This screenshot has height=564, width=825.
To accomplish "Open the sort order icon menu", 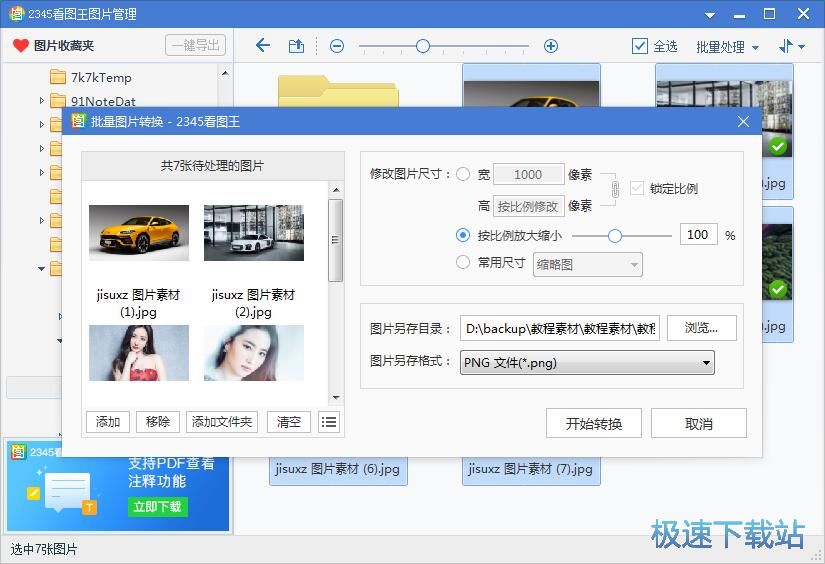I will point(791,46).
